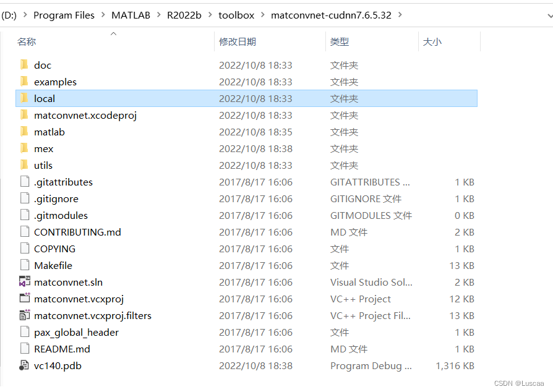The width and height of the screenshot is (553, 392).
Task: Go to Program Files in breadcrumb
Action: click(x=64, y=15)
